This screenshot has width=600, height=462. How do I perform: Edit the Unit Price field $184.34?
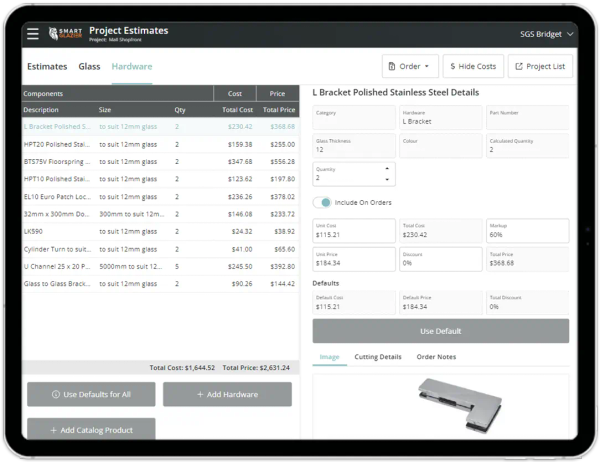[x=354, y=259]
